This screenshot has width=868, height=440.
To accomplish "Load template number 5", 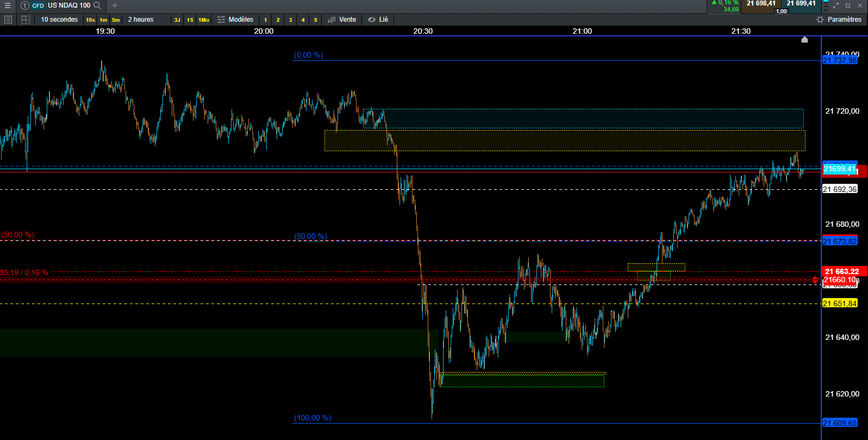I will [315, 20].
